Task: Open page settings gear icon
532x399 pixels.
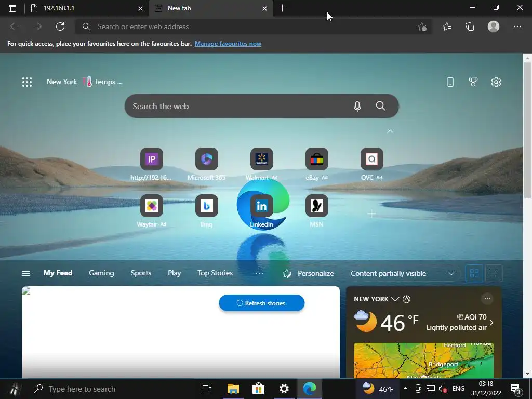Action: (496, 82)
